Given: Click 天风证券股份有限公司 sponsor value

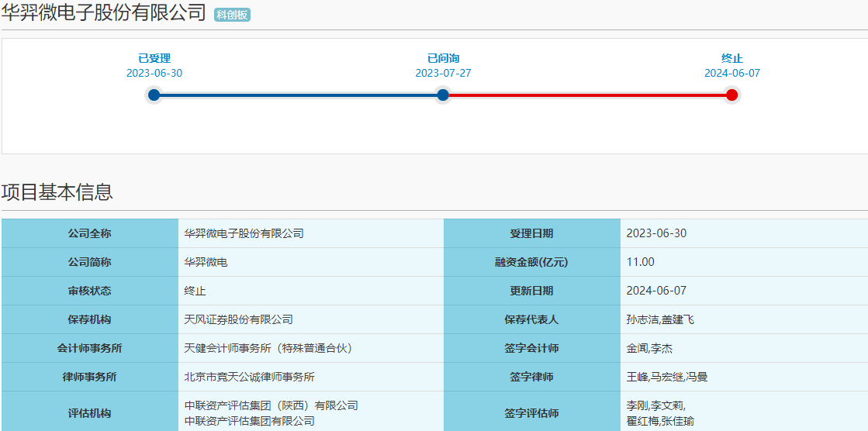Looking at the screenshot, I should pyautogui.click(x=239, y=320).
